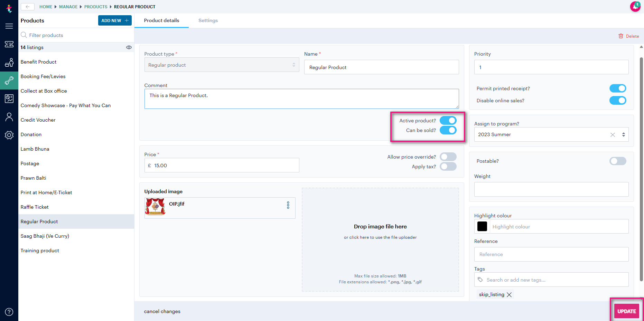Viewport: 644px width, 321px height.
Task: Enable the Postable switch
Action: pos(618,161)
